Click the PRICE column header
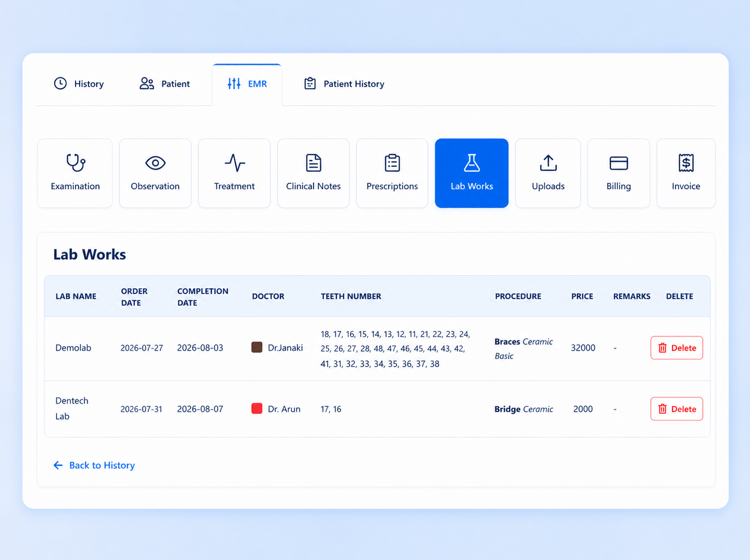This screenshot has height=560, width=750. [x=582, y=297]
